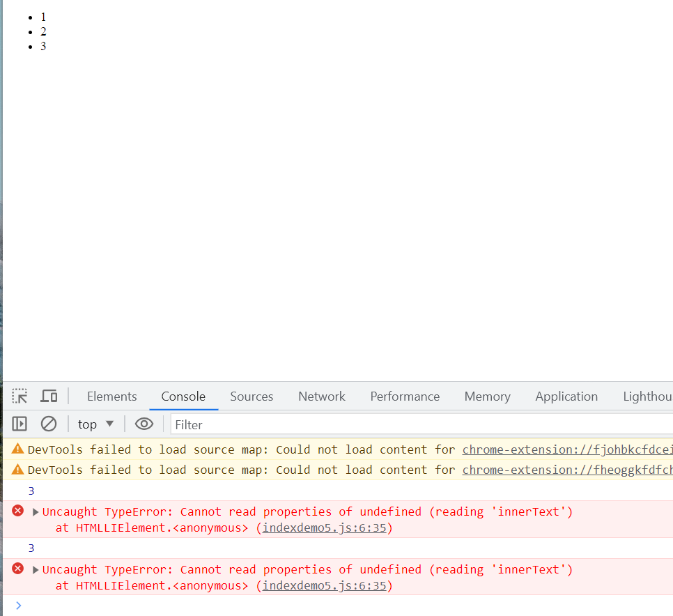Screen dimensions: 673x616
Task: Click the first warning triangle icon
Action: [x=17, y=449]
